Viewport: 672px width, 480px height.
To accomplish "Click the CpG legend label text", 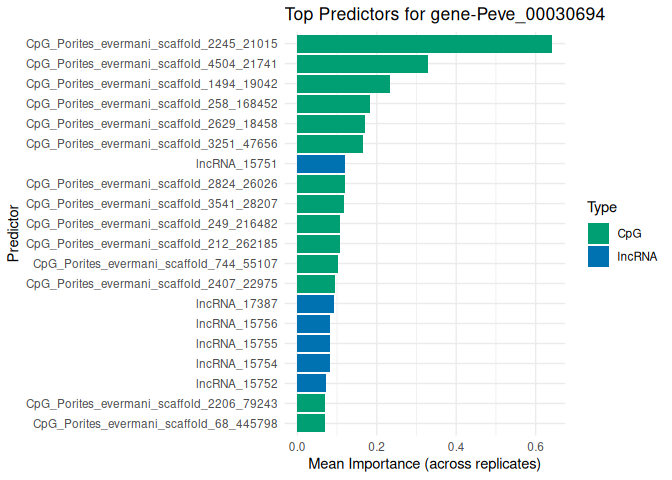I will pos(629,233).
